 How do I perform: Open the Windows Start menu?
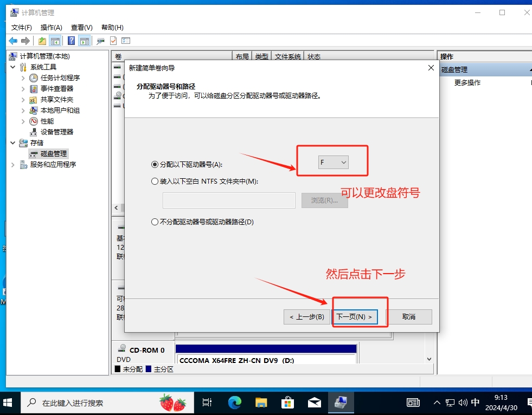coord(8,403)
